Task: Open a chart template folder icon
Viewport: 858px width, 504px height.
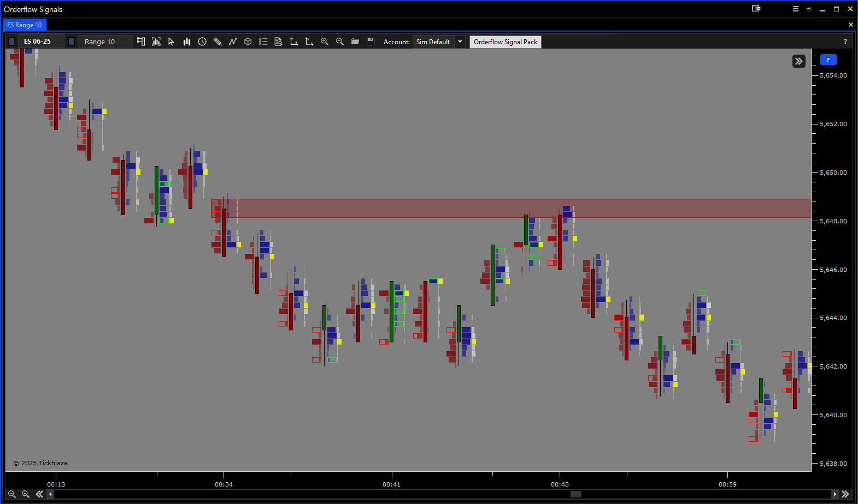Action: tap(355, 41)
